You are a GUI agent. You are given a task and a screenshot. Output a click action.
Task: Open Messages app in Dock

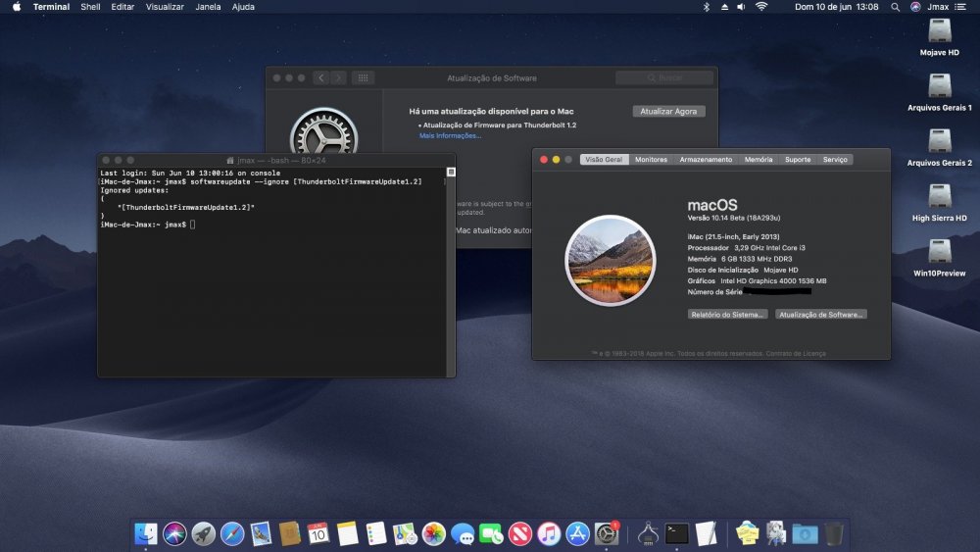click(463, 534)
